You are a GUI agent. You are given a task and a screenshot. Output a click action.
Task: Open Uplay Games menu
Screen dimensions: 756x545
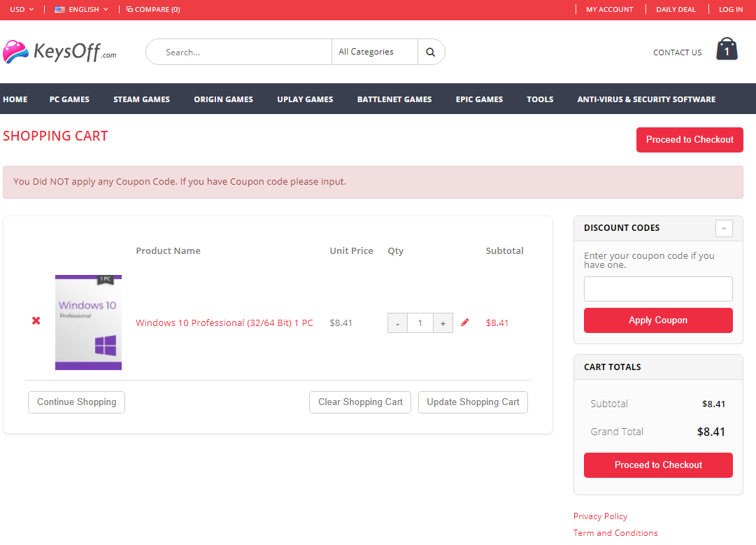coord(305,99)
